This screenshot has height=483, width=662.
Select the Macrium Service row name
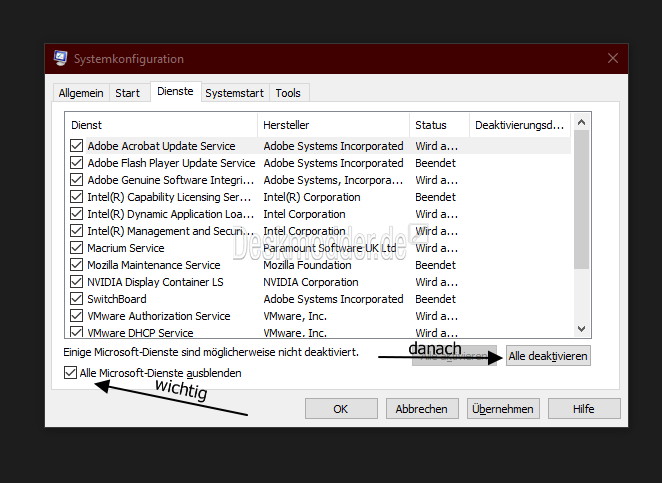[126, 248]
